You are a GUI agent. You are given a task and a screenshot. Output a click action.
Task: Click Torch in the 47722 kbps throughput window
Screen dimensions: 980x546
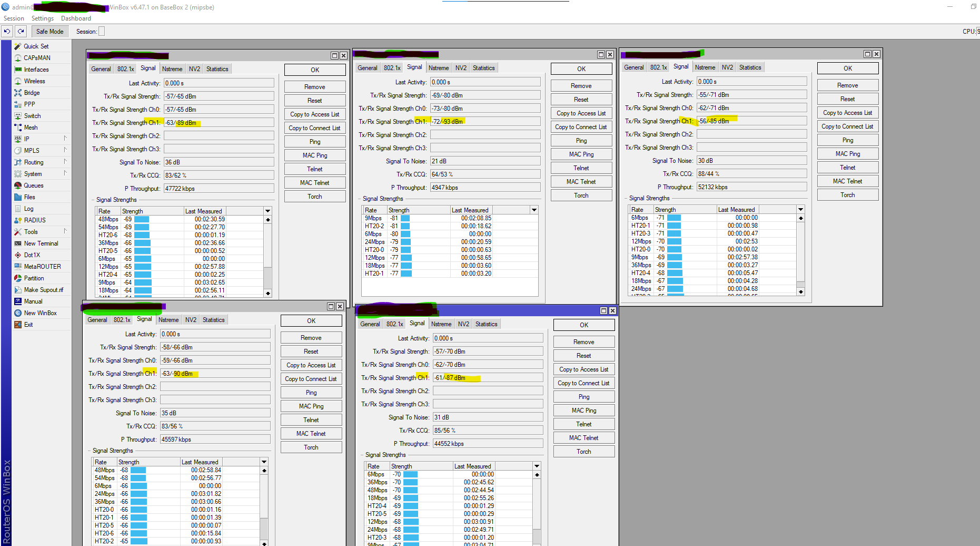click(315, 197)
